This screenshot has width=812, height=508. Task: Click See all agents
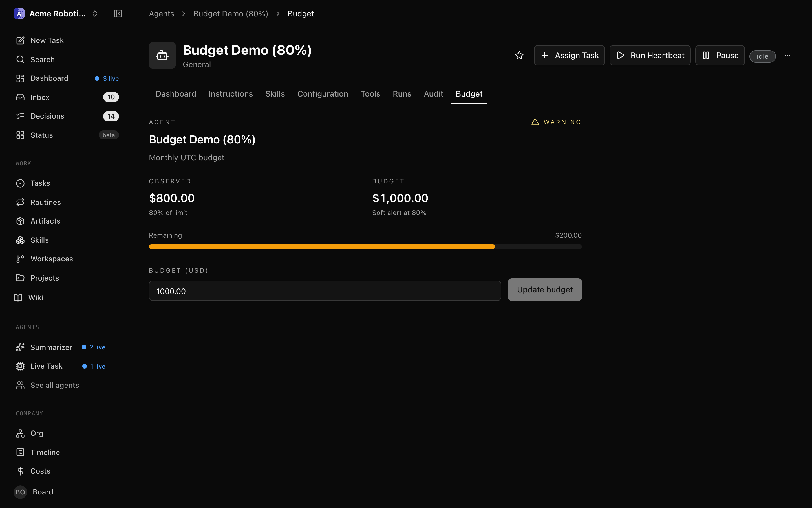67,385
